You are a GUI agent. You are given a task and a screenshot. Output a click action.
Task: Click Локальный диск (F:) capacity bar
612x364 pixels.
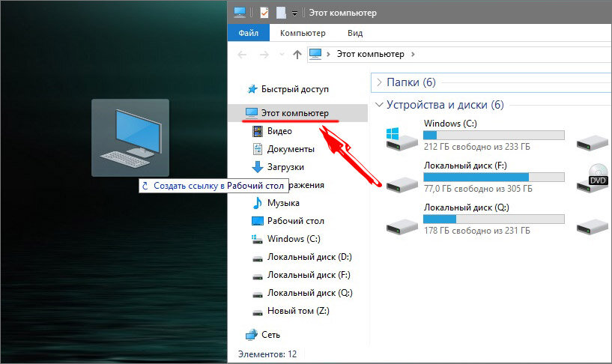point(494,177)
